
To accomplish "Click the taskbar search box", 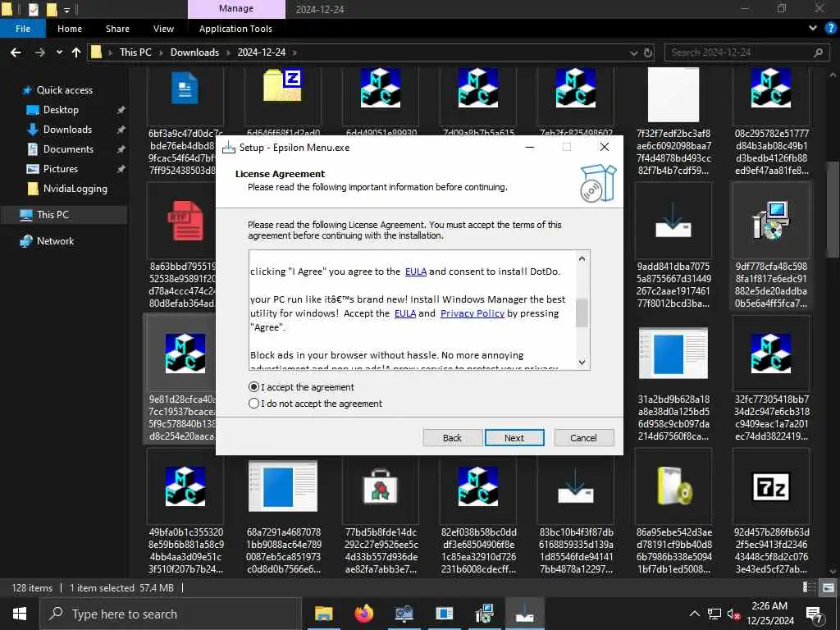I will [x=171, y=614].
